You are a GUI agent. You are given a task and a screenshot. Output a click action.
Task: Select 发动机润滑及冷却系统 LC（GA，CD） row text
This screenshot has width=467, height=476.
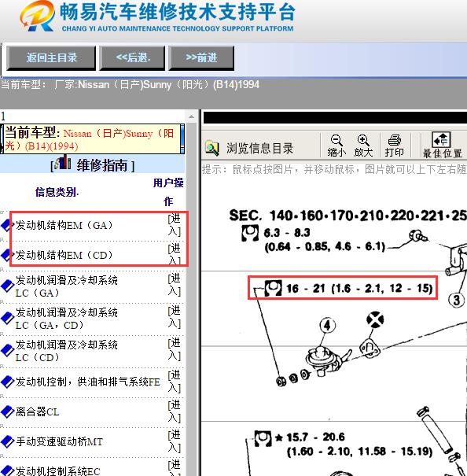click(x=67, y=319)
